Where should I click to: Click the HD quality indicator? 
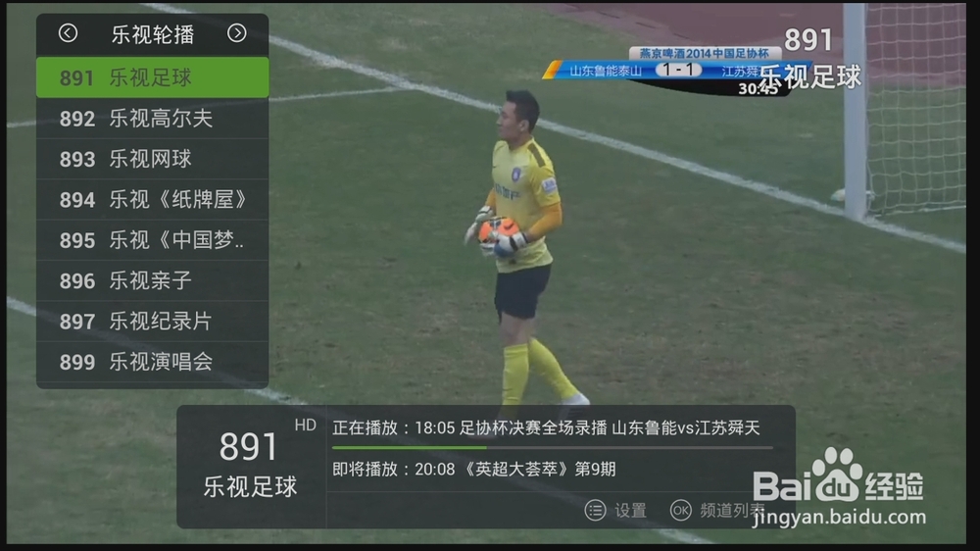pos(305,426)
